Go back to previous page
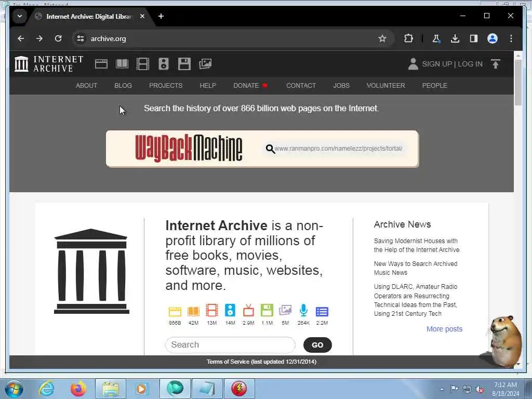Screen dimensions: 532x399 [x=21, y=38]
